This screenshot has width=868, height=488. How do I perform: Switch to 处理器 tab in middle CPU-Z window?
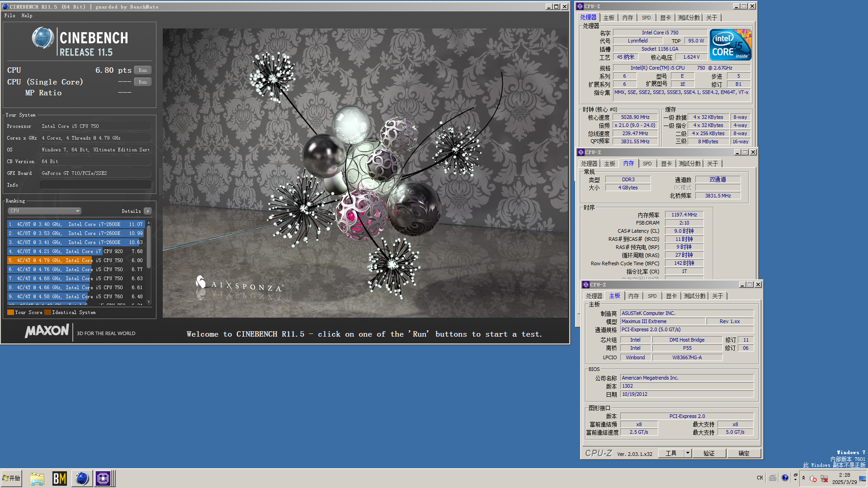point(589,164)
